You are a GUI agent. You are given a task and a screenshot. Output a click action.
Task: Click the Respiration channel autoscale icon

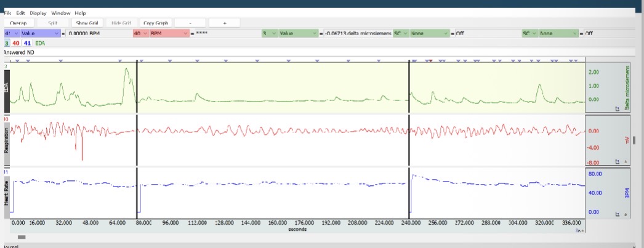click(x=618, y=162)
